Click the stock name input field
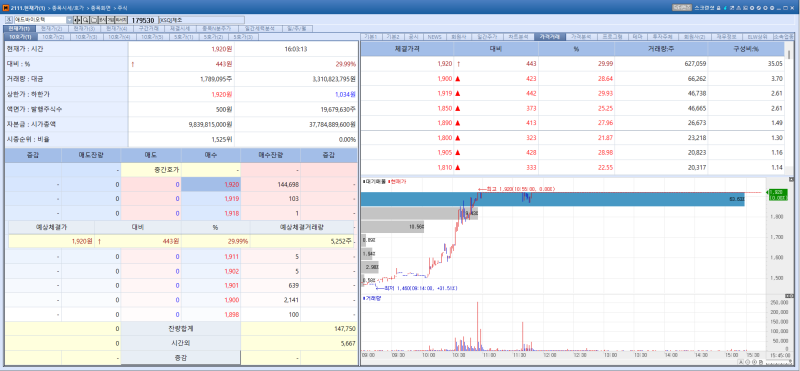Viewport: 800px width, 371px height. point(40,19)
